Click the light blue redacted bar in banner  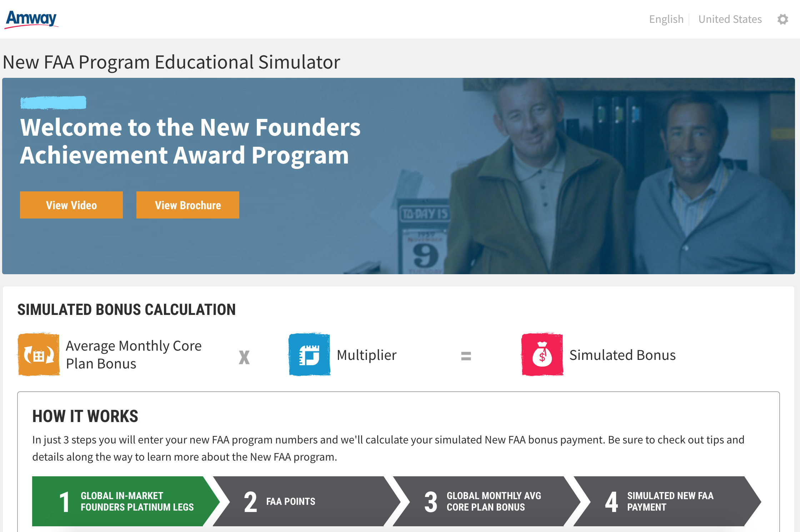coord(53,103)
